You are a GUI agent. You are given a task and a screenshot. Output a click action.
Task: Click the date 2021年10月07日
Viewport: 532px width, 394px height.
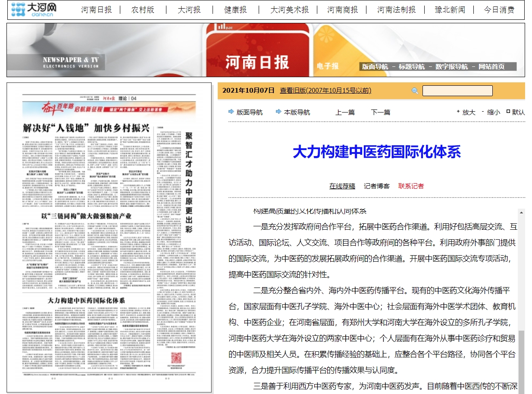coord(248,91)
